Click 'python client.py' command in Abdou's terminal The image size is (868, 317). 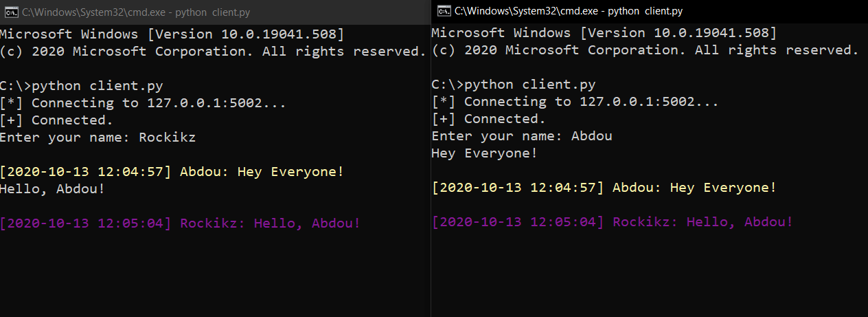[x=530, y=85]
